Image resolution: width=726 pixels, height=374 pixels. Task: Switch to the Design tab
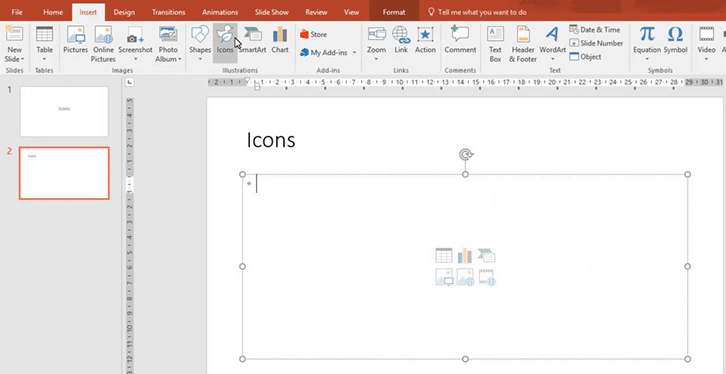(124, 12)
